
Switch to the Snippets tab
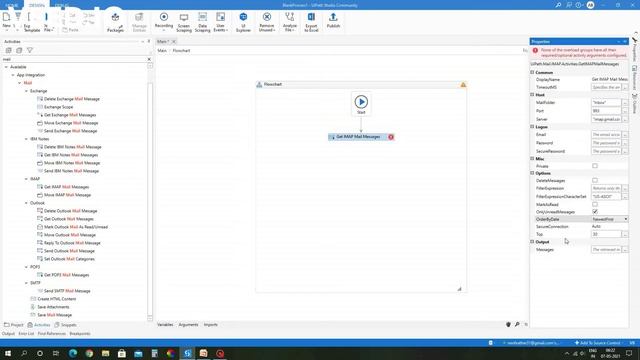pos(65,325)
